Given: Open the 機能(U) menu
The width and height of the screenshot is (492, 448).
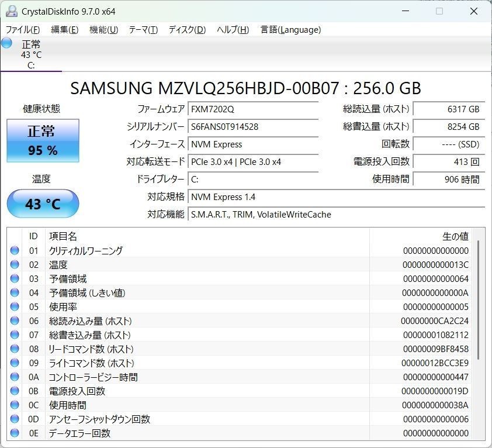Looking at the screenshot, I should [103, 30].
